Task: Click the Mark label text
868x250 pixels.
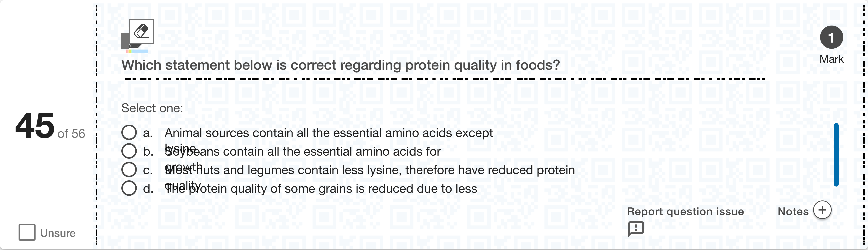Action: pos(831,59)
